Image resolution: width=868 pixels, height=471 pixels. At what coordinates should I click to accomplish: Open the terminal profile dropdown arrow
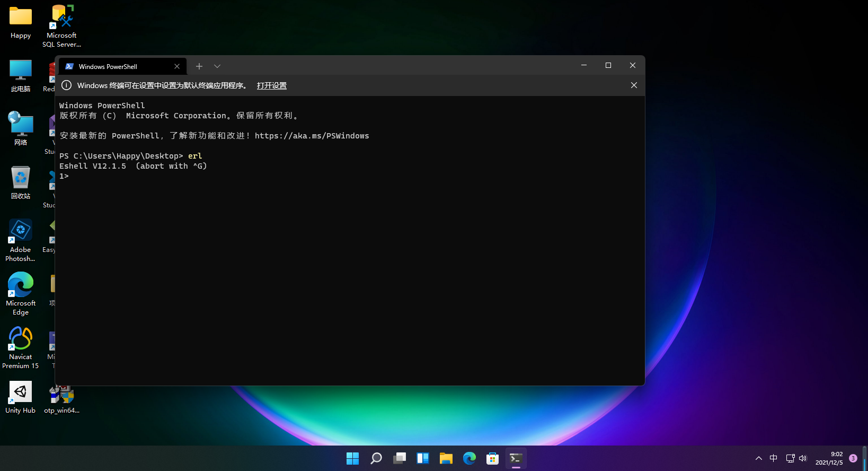click(217, 66)
